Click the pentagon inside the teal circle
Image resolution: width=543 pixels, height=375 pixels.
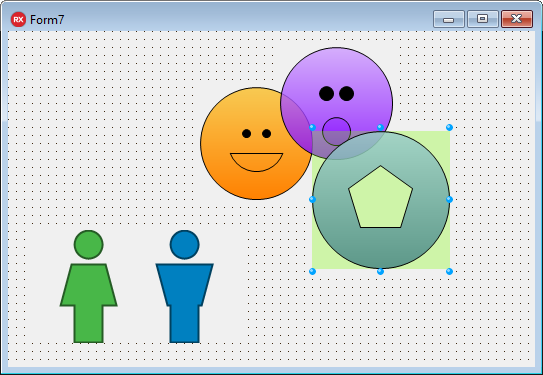[381, 197]
